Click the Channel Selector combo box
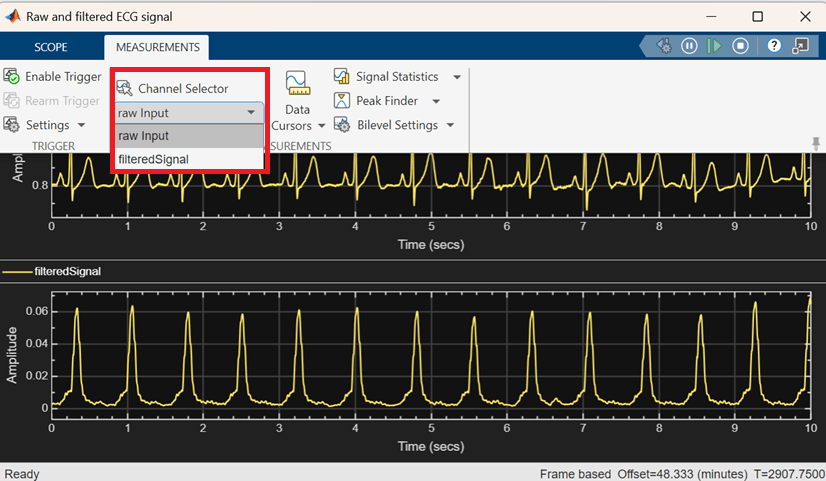826x481 pixels. click(188, 113)
